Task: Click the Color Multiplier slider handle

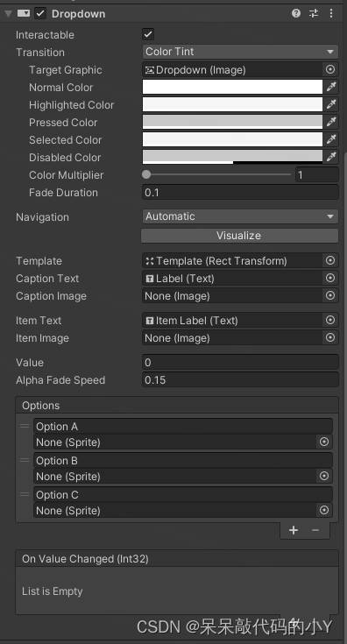Action: pos(146,174)
